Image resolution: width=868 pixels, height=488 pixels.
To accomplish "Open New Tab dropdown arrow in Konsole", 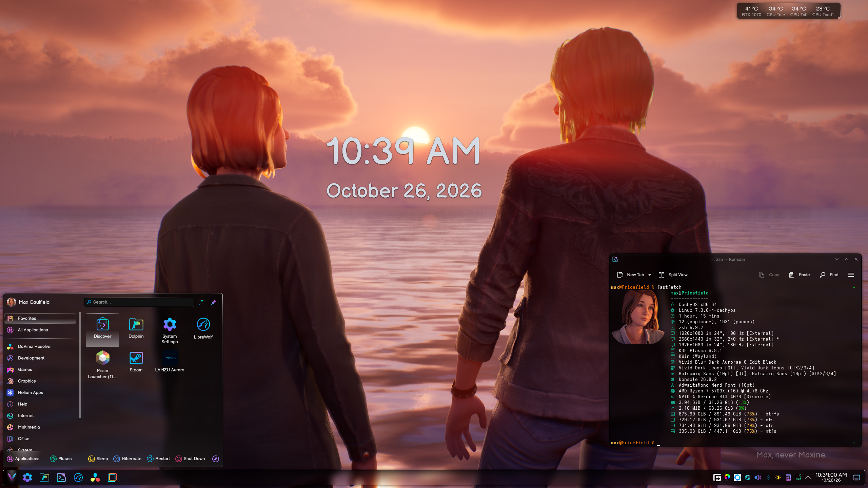I will point(650,275).
